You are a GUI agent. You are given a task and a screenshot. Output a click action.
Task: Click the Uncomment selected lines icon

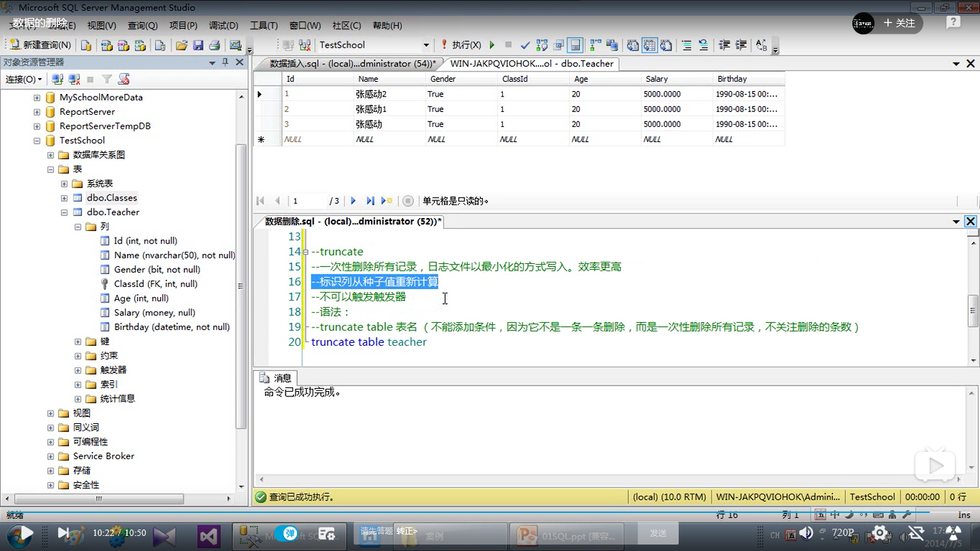pos(703,44)
